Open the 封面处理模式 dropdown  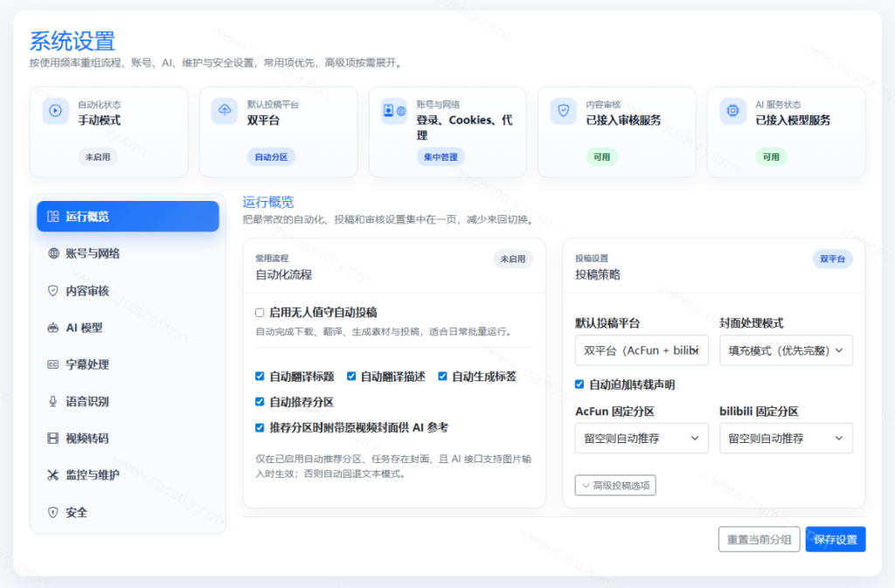tap(786, 350)
